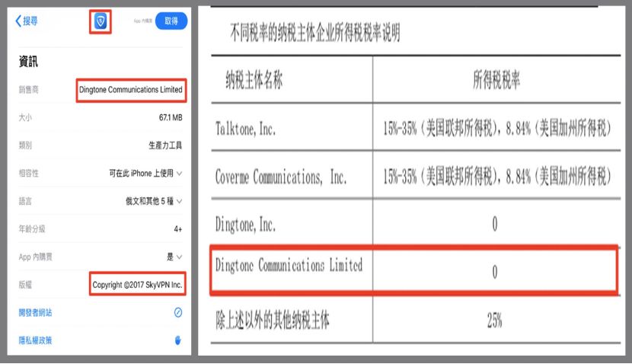The width and height of the screenshot is (632, 364).
Task: Click the 語言 language label
Action: [x=25, y=201]
